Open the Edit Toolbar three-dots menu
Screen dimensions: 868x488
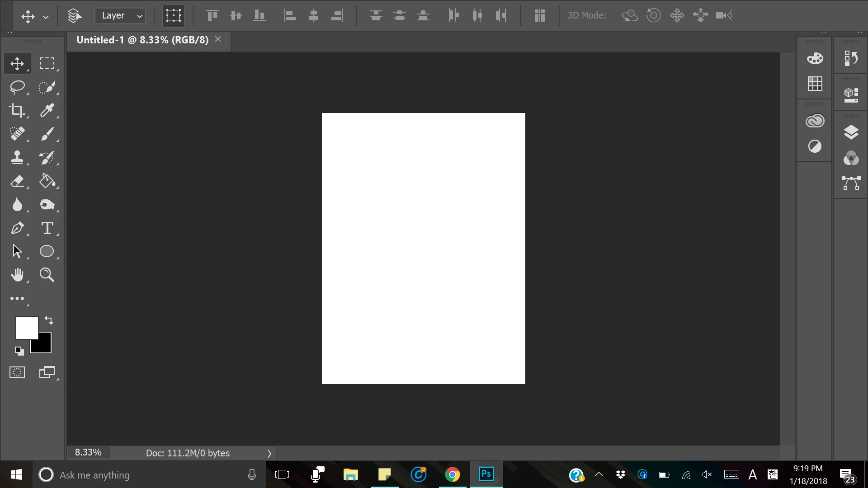(x=17, y=298)
